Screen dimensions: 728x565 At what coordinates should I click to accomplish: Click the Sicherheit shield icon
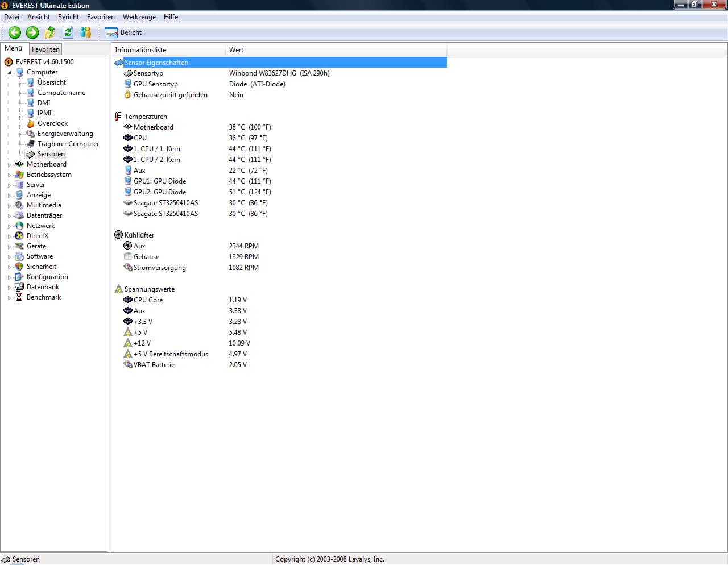pyautogui.click(x=19, y=267)
